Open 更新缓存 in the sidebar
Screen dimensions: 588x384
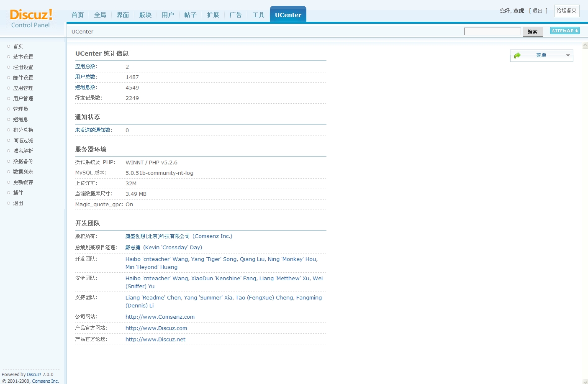(x=23, y=182)
